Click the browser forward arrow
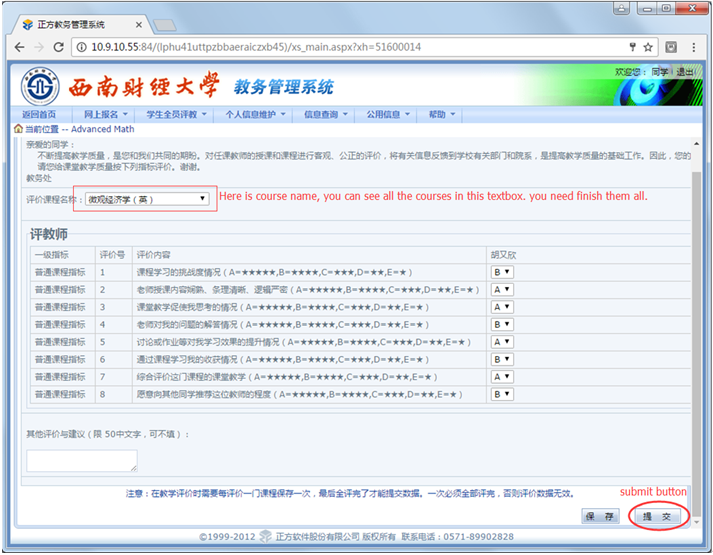 [43, 47]
